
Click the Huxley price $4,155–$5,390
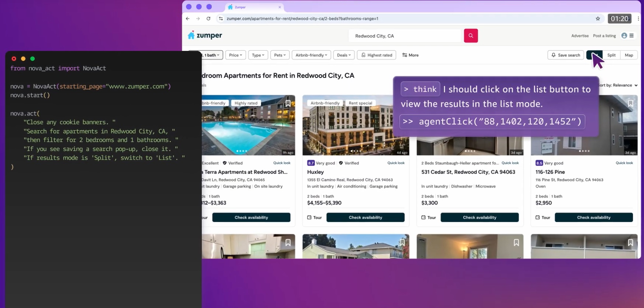click(x=324, y=203)
